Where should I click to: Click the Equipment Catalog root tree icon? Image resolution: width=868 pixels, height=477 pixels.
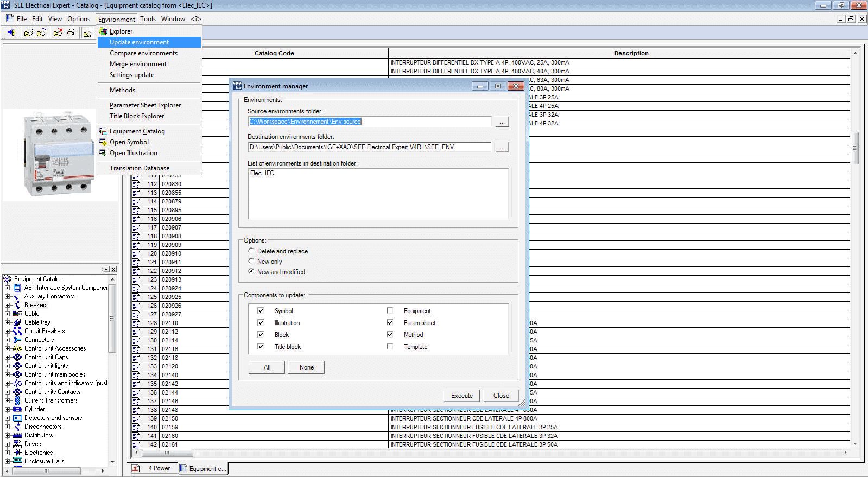pos(7,279)
